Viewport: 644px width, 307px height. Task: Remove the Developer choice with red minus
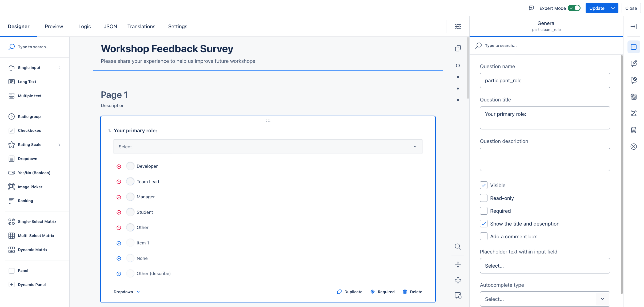point(119,166)
